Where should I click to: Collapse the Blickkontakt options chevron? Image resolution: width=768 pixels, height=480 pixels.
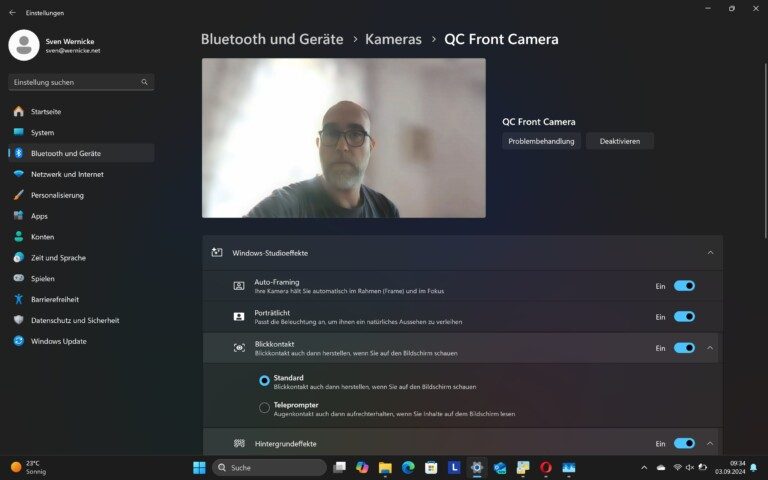pos(710,348)
